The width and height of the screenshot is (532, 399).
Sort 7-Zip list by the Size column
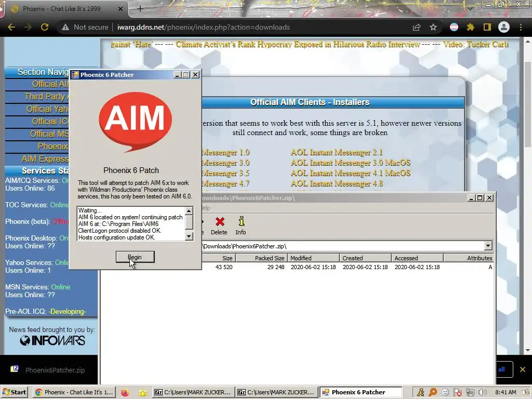(x=218, y=258)
